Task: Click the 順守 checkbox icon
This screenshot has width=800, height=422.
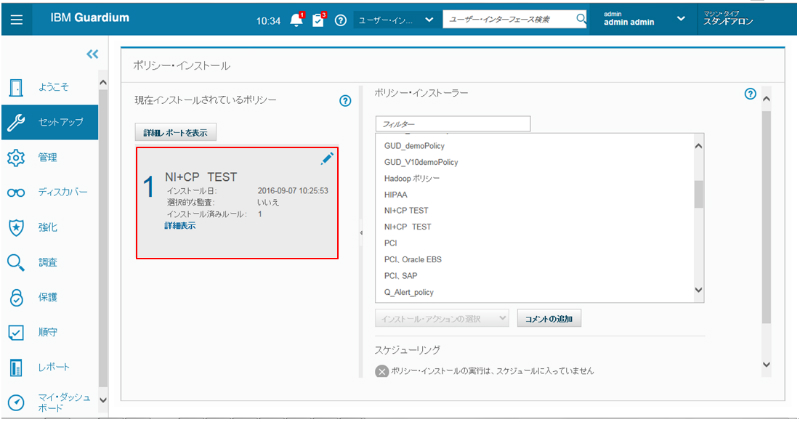Action: tap(16, 333)
